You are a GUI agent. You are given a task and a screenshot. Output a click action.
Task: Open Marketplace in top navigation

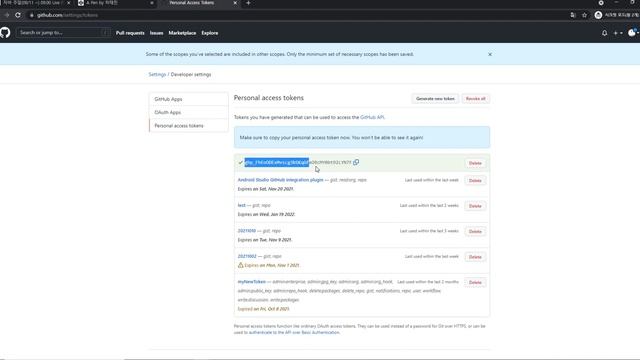tap(182, 33)
